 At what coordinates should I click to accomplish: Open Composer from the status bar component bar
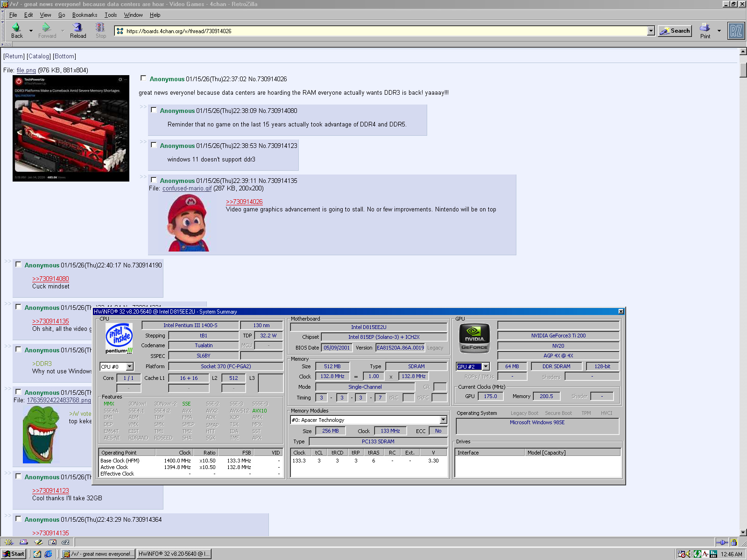pyautogui.click(x=38, y=542)
